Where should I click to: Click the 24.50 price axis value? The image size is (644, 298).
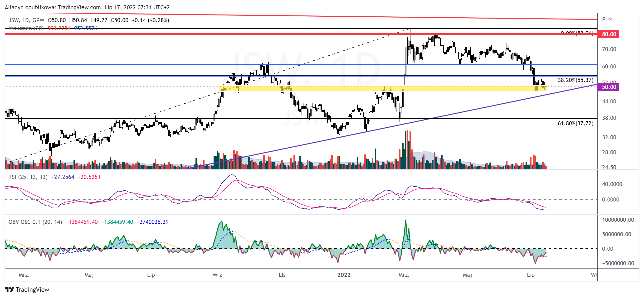[609, 167]
